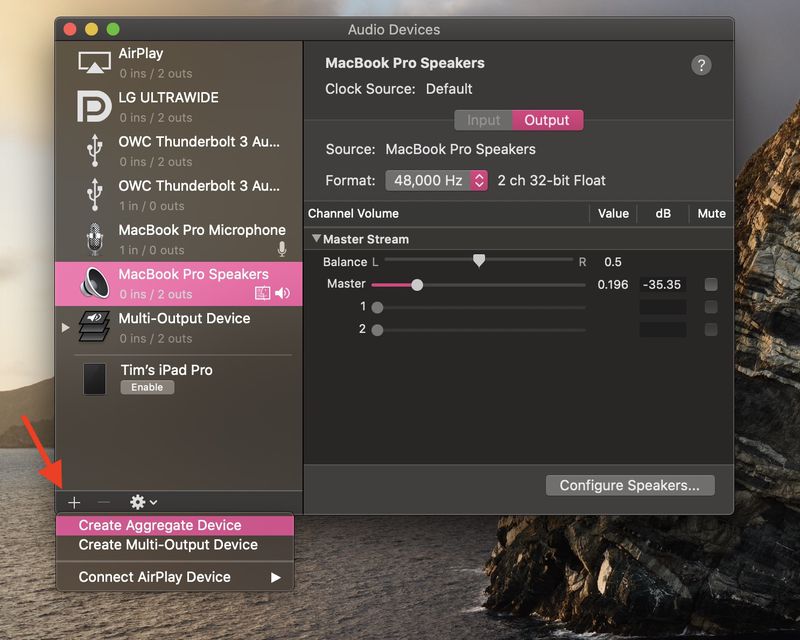Toggle Mute checkbox for channel 1
The image size is (800, 640).
711,307
